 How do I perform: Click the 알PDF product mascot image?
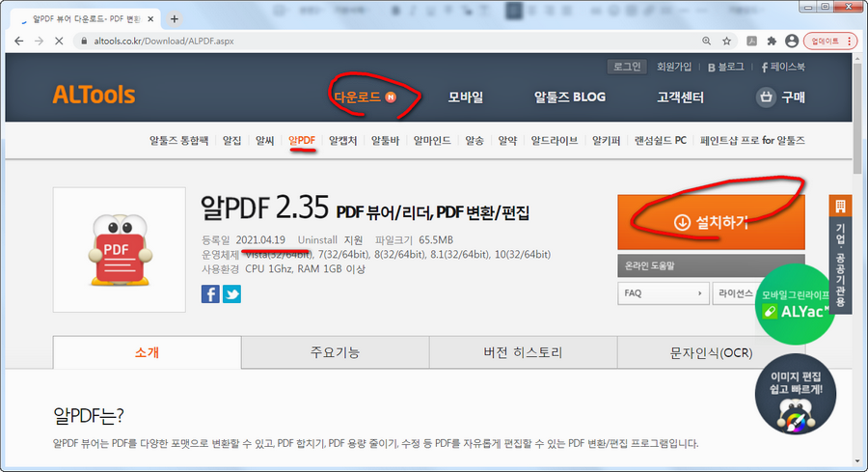coord(120,250)
